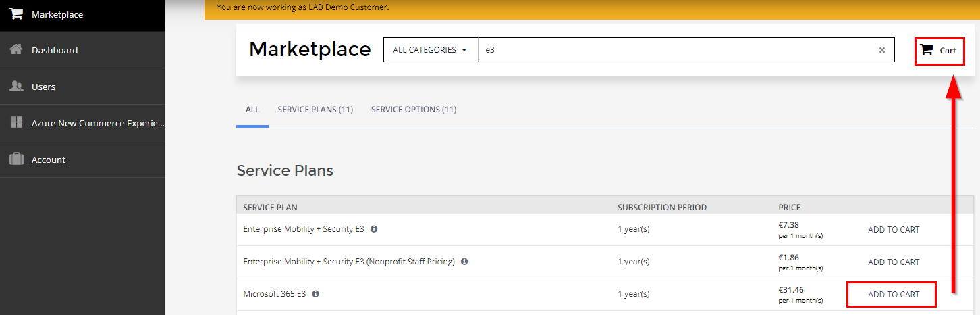Click the Marketplace page title
The width and height of the screenshot is (980, 315).
pyautogui.click(x=310, y=49)
